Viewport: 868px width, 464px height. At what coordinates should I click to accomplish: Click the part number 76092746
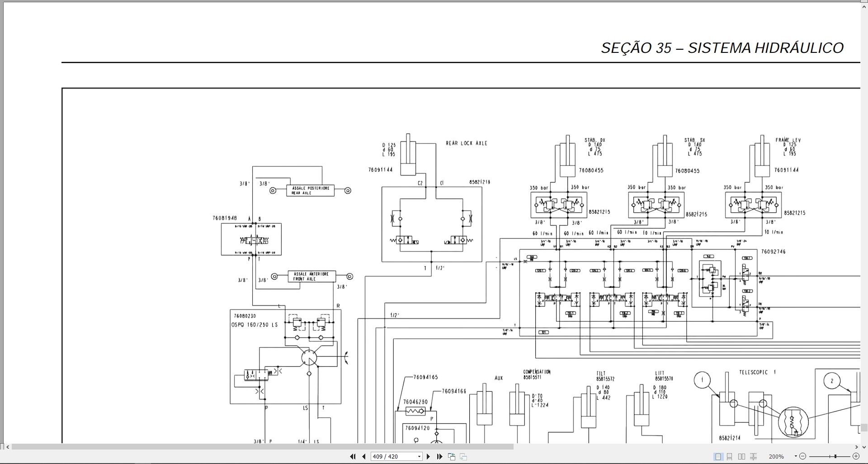774,252
